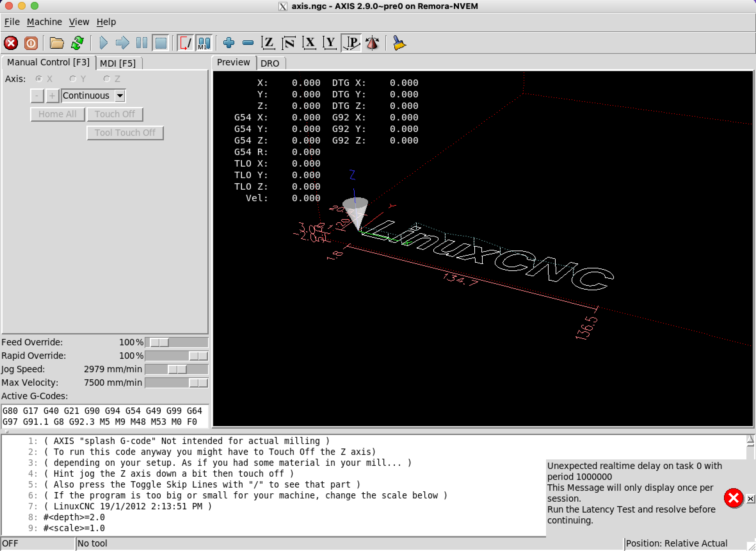756x551 pixels.
Task: Toggle the machine power icon
Action: (x=31, y=43)
